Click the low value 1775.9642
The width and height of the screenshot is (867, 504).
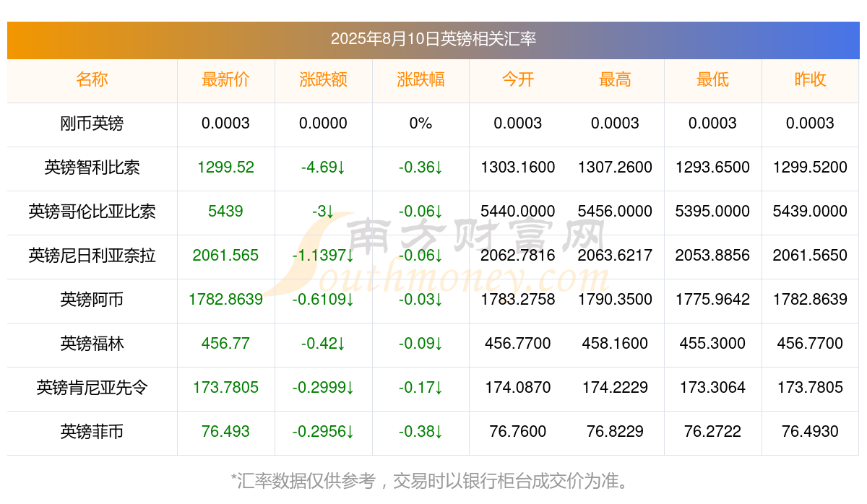(x=712, y=300)
